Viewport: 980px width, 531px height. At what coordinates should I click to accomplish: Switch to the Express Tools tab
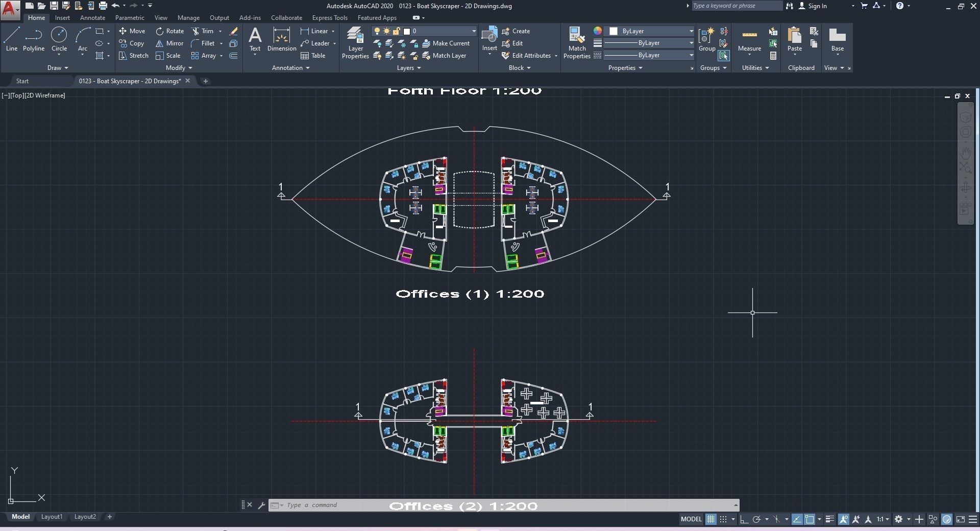coord(330,18)
